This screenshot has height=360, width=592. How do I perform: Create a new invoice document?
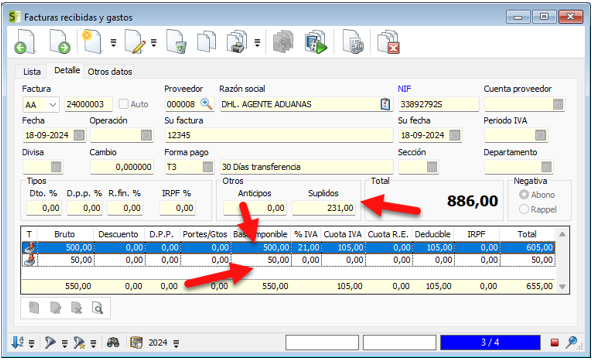click(x=92, y=42)
